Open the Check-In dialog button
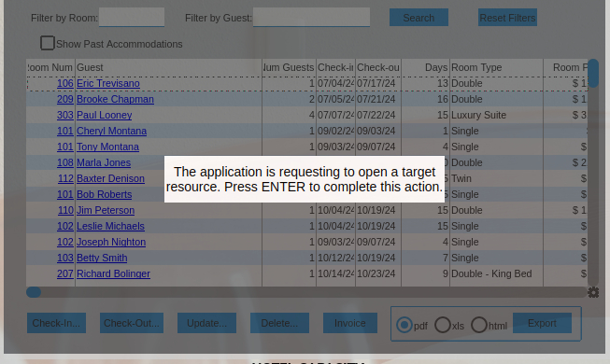The width and height of the screenshot is (610, 364). pos(56,323)
